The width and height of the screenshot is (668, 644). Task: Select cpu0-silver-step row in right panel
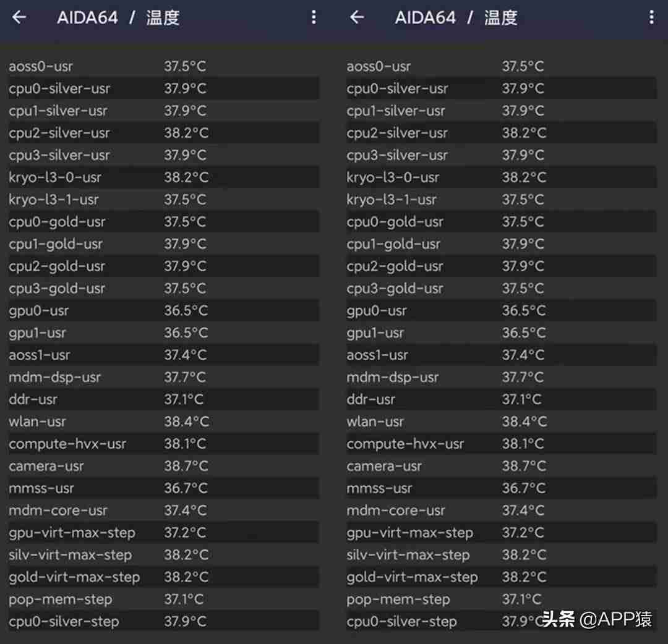pos(501,621)
